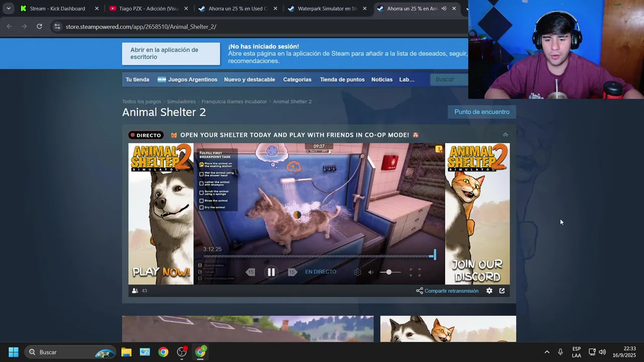
Task: Click the viewer count icon
Action: pos(135,291)
